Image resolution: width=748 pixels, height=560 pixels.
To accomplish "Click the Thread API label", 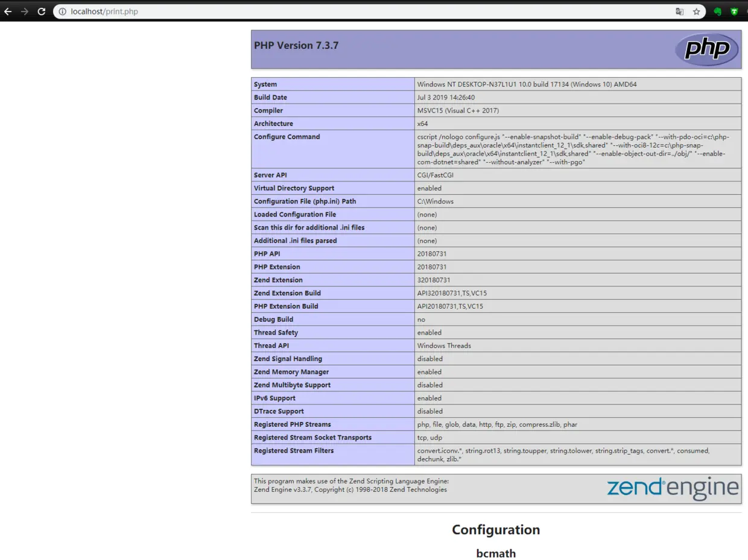I will tap(271, 345).
